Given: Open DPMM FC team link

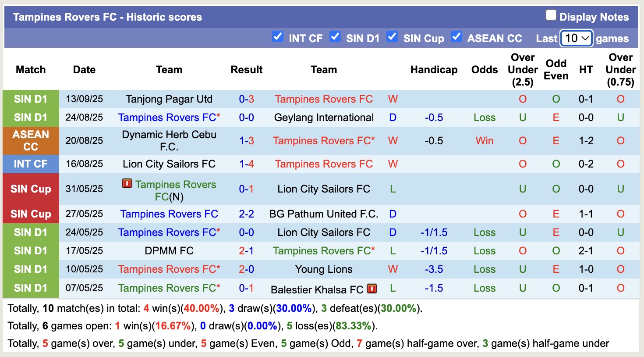Looking at the screenshot, I should click(x=169, y=251).
